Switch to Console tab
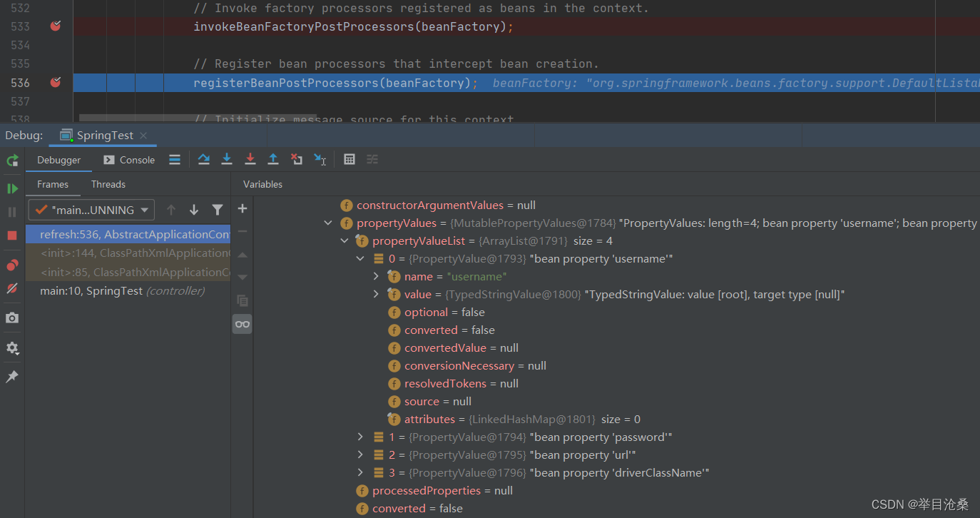The image size is (980, 518). [x=129, y=160]
